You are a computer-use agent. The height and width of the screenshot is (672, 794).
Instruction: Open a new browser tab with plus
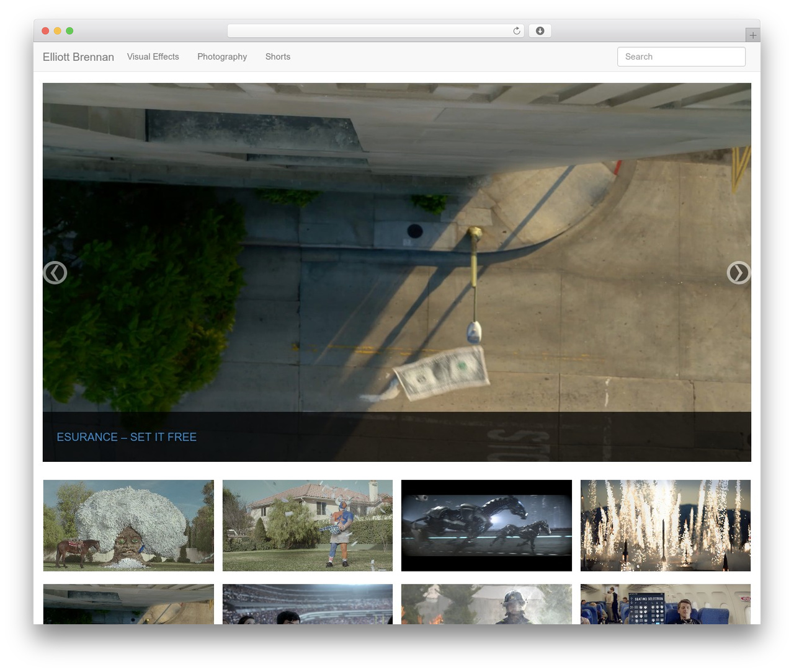752,35
